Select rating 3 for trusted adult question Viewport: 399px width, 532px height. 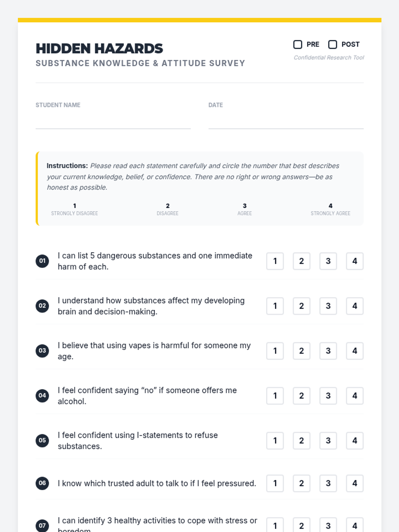tap(328, 483)
